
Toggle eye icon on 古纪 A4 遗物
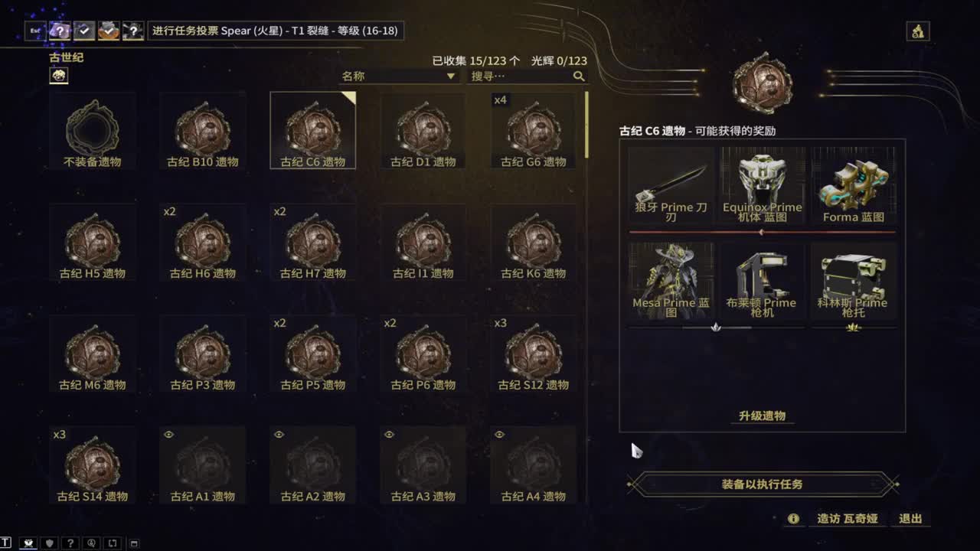pyautogui.click(x=499, y=435)
